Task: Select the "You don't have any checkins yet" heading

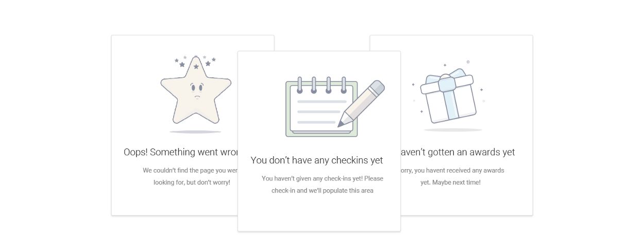Action: click(317, 160)
